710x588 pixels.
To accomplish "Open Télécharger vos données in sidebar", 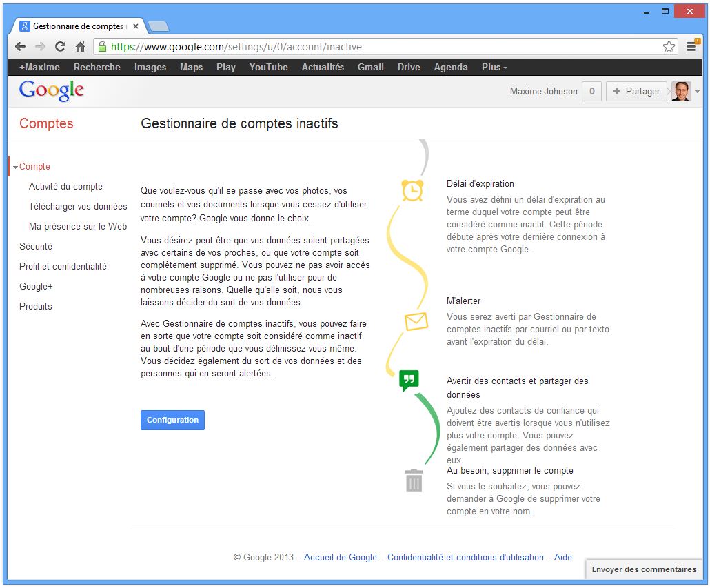I will click(x=78, y=206).
